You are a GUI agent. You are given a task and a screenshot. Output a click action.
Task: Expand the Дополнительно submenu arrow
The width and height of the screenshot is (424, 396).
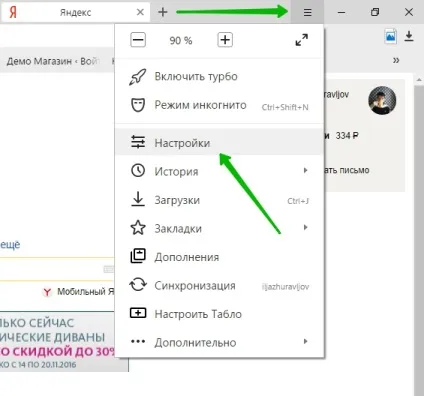click(305, 341)
